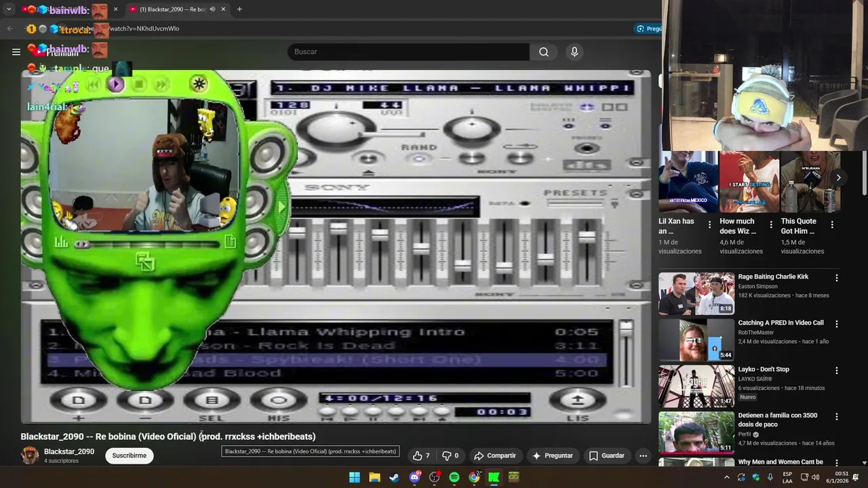
Task: Open options menu for Lil Xan Short
Action: tap(709, 224)
